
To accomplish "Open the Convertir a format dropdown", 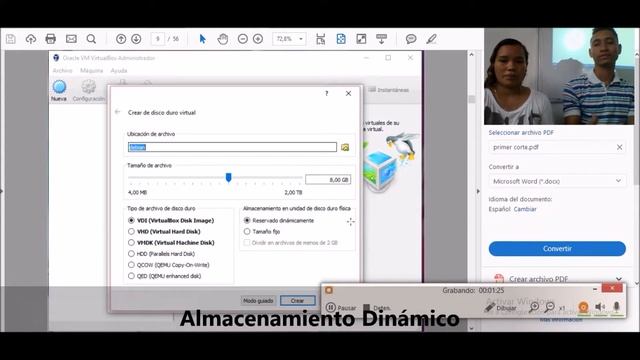I will (x=557, y=181).
